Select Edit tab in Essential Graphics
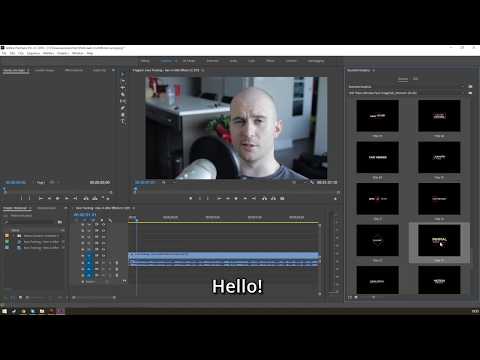This screenshot has height=360, width=480. coord(415,79)
